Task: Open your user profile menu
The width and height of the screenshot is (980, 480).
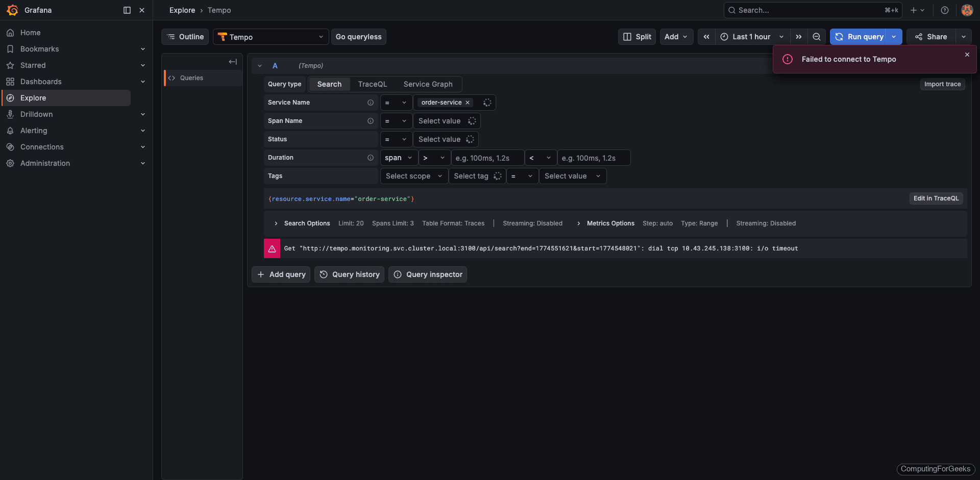Action: tap(967, 10)
